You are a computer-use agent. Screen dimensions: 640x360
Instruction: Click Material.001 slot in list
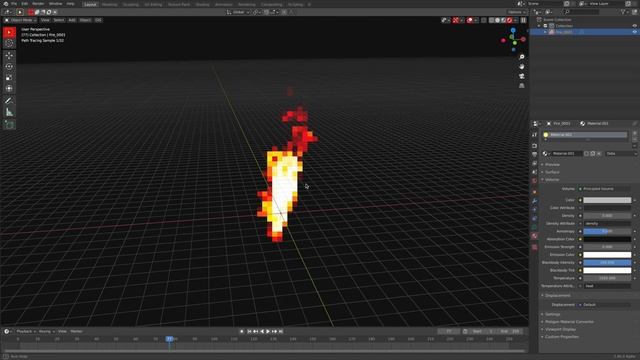585,135
